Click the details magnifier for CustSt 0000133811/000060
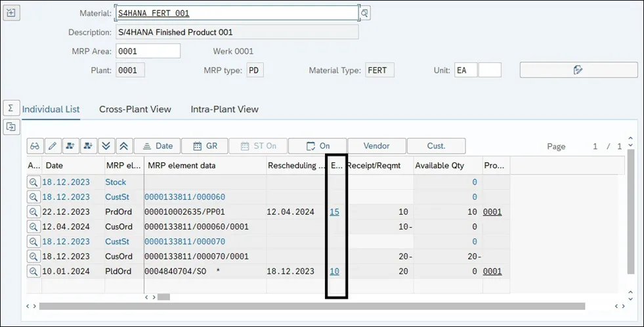644x327 pixels. coord(33,197)
